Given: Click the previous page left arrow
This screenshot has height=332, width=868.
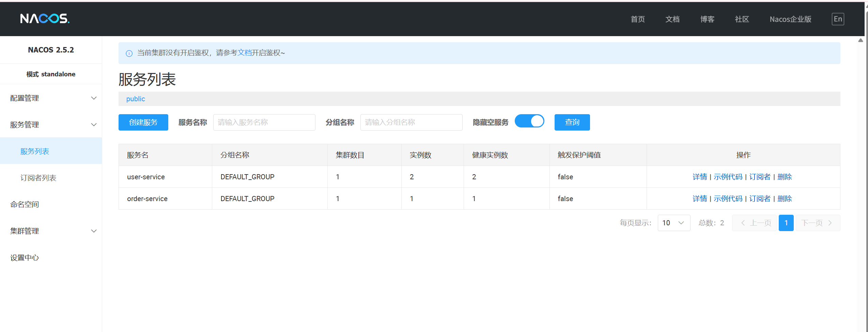Looking at the screenshot, I should pos(743,223).
